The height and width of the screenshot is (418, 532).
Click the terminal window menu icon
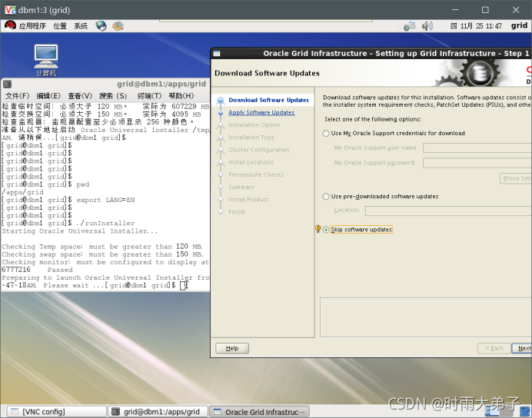(x=7, y=84)
